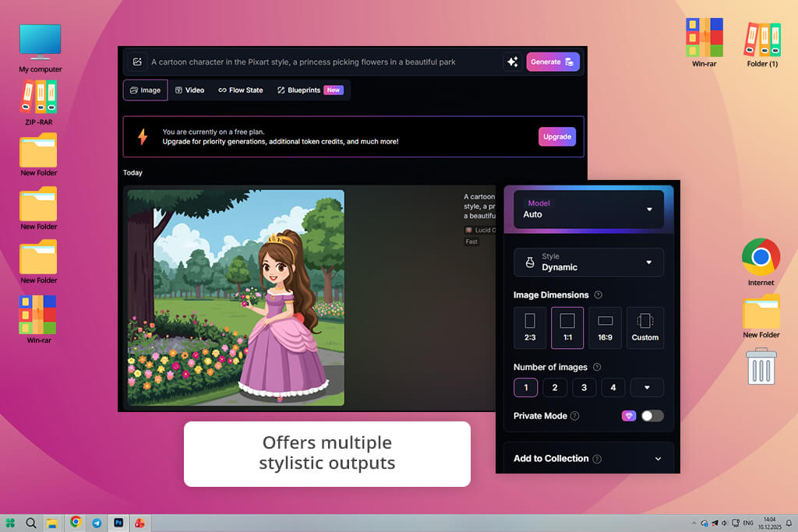Expand the Add to Collection section
This screenshot has width=798, height=532.
pos(588,458)
